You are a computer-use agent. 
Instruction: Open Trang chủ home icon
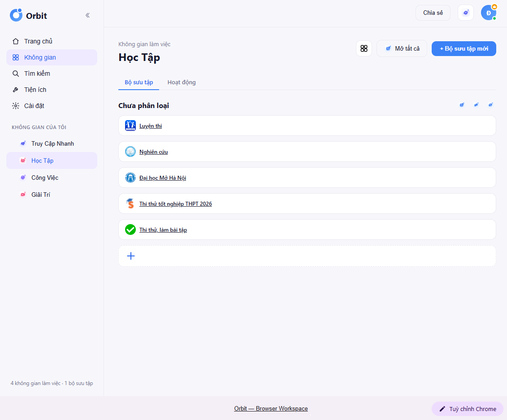(16, 41)
